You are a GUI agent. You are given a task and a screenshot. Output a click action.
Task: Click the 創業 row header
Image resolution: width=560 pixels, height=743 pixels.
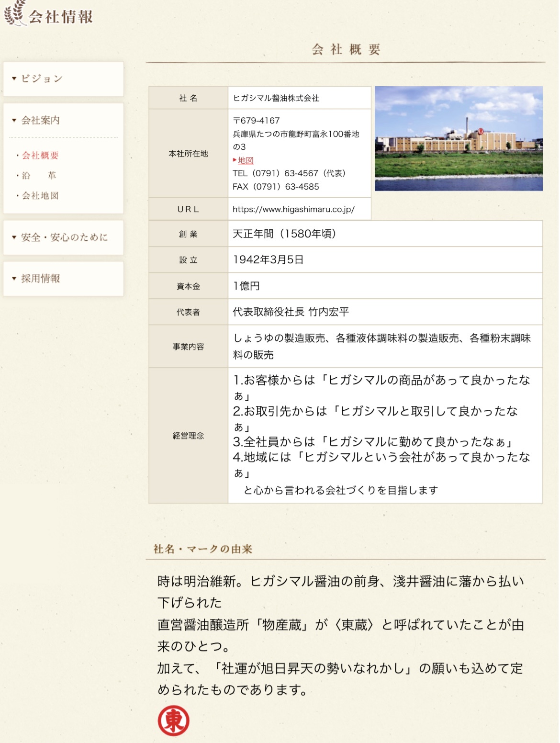188,234
